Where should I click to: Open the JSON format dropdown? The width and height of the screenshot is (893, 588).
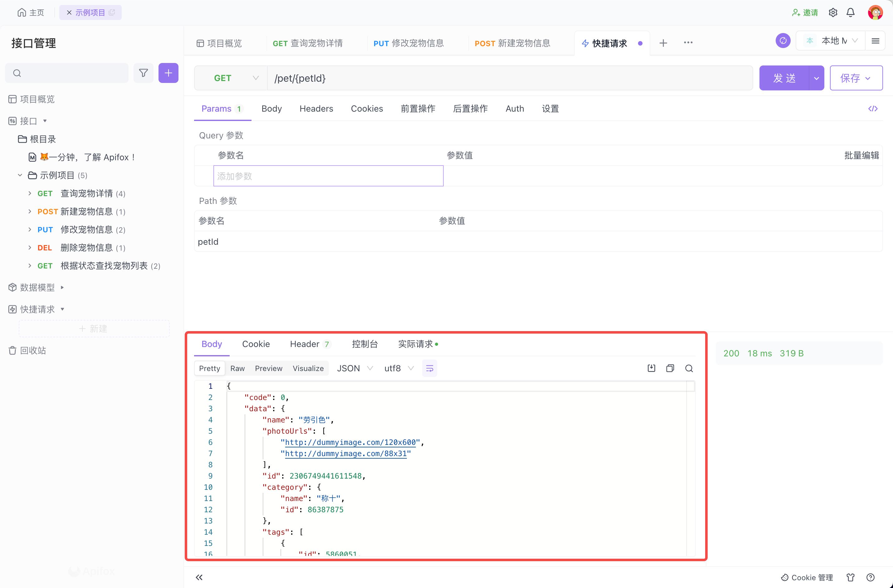[354, 368]
